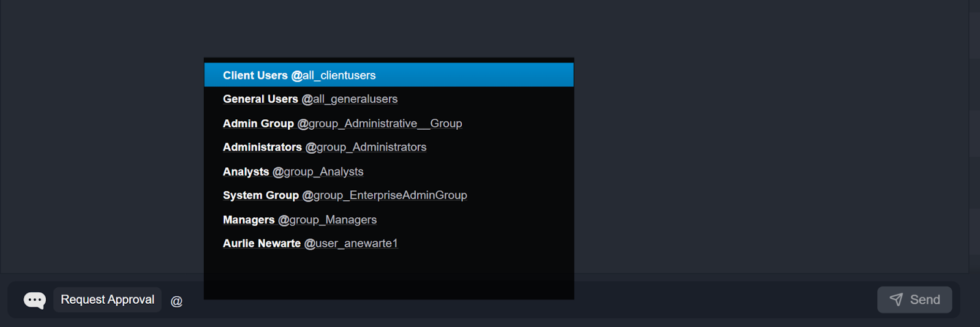Click the @group_Administrative__Group handle
The width and height of the screenshot is (980, 327).
(379, 124)
